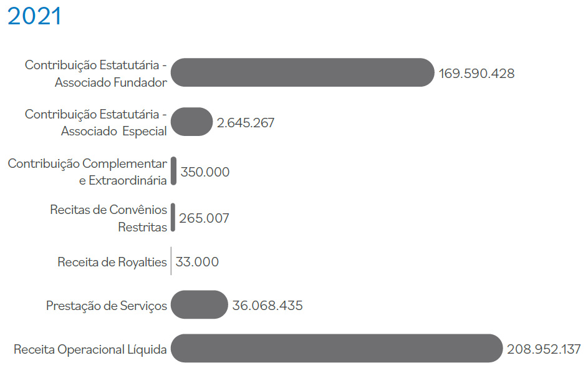Click the 208.952.137 total value
This screenshot has width=588, height=373.
click(x=544, y=349)
